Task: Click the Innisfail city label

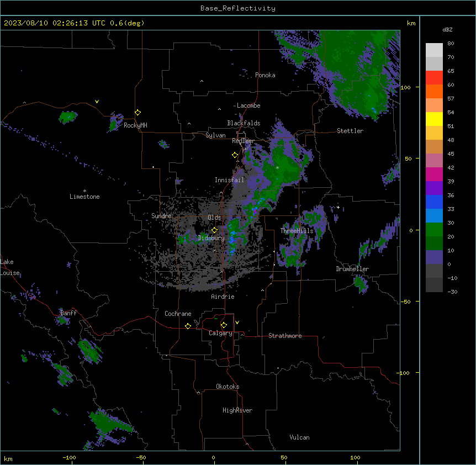Action: [229, 180]
